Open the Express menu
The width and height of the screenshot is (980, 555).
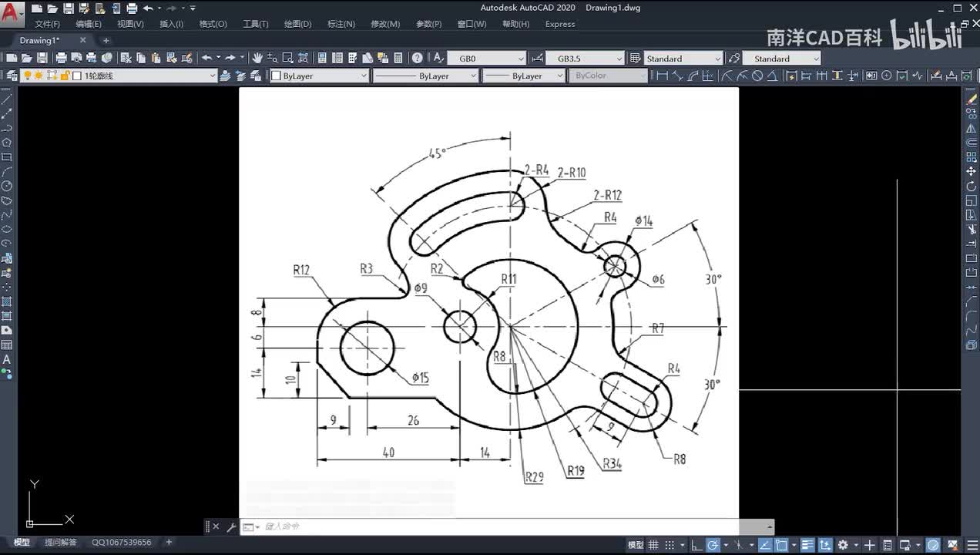point(560,24)
